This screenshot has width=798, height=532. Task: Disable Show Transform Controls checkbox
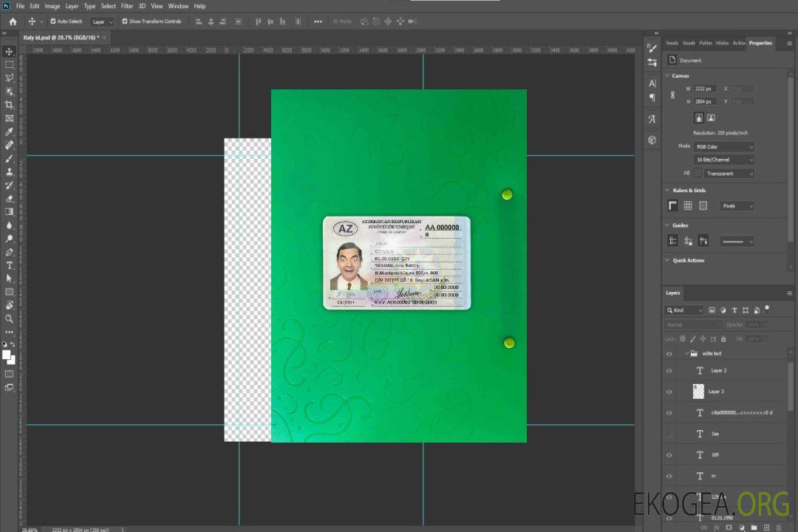tap(124, 21)
